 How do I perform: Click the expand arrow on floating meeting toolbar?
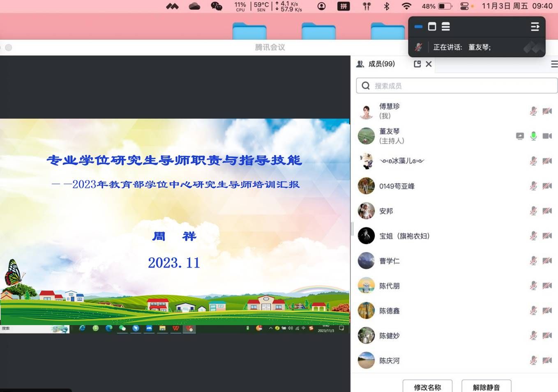[x=535, y=26]
